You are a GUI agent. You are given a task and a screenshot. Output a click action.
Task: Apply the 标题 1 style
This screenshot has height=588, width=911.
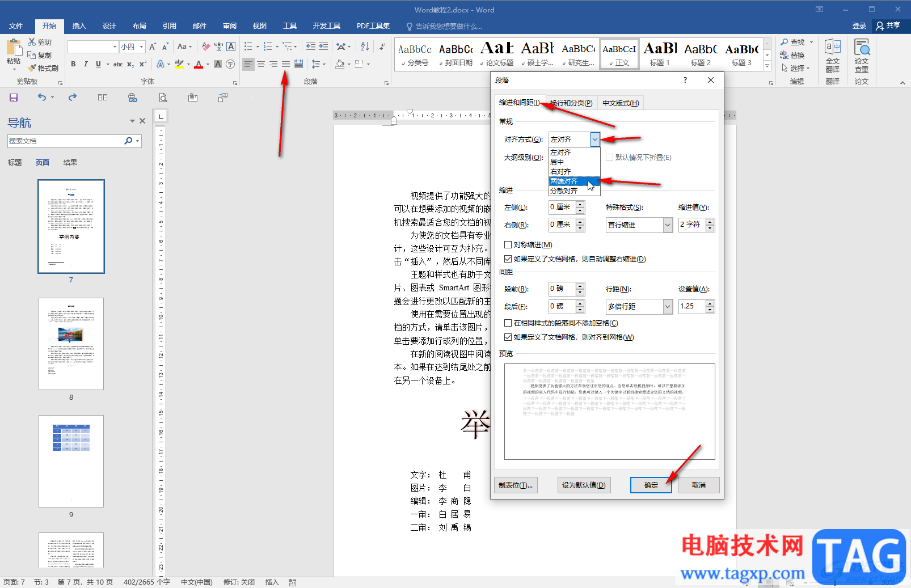[x=660, y=54]
